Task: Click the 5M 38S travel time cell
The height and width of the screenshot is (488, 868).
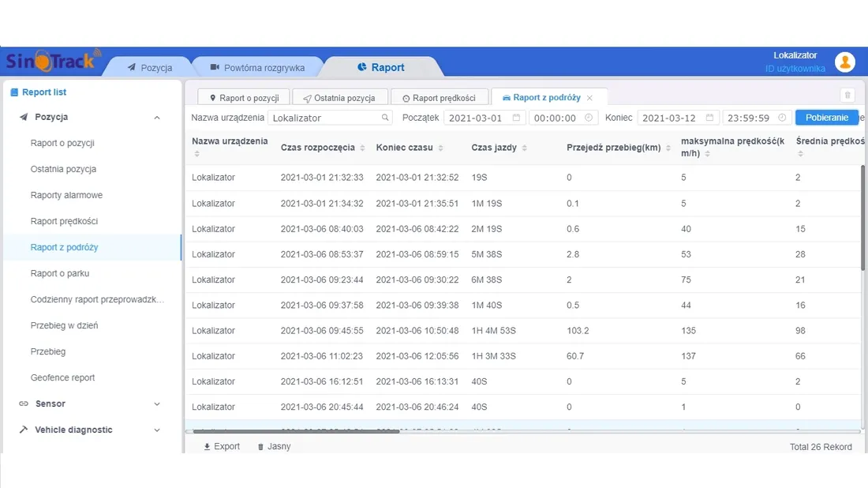Action: point(486,254)
